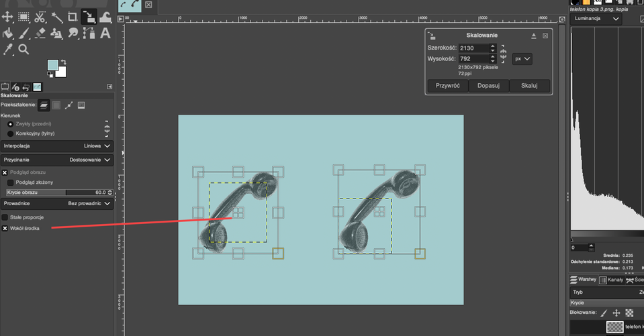644x336 pixels.
Task: Select Korekcyjny (tylny) direction radio button
Action: [10, 133]
